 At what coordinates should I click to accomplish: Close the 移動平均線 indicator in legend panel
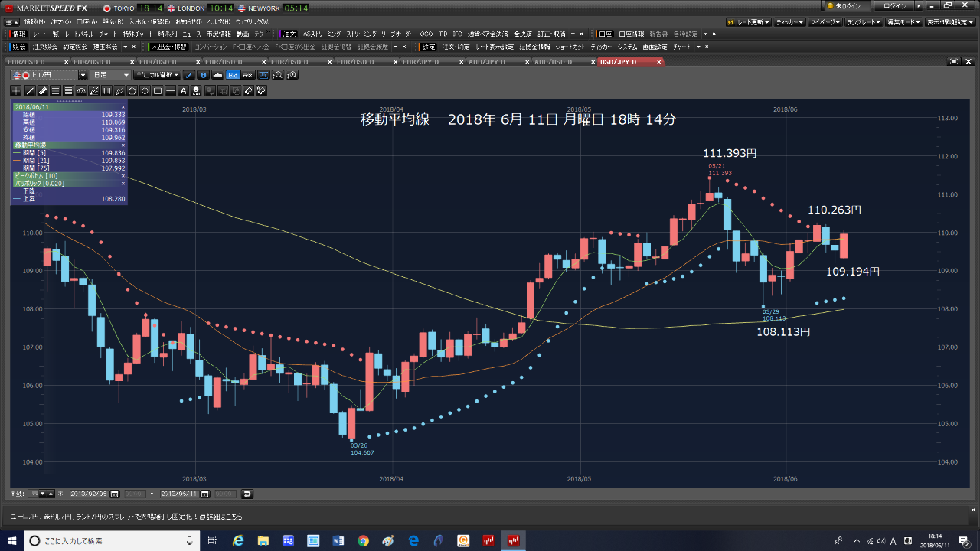122,145
